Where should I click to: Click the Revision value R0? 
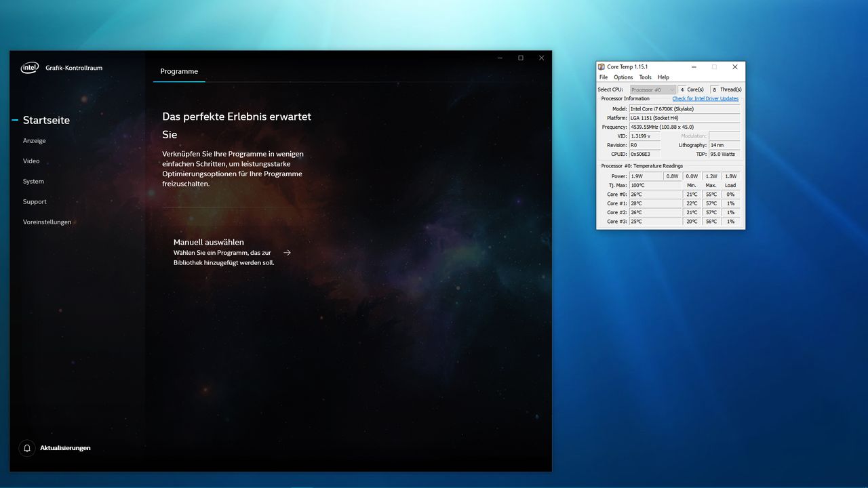[x=644, y=145]
